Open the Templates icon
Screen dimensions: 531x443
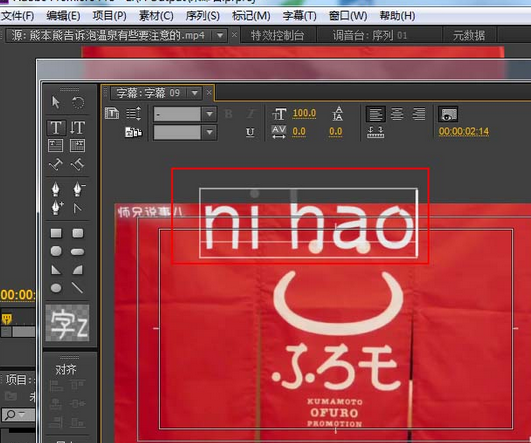pyautogui.click(x=134, y=132)
